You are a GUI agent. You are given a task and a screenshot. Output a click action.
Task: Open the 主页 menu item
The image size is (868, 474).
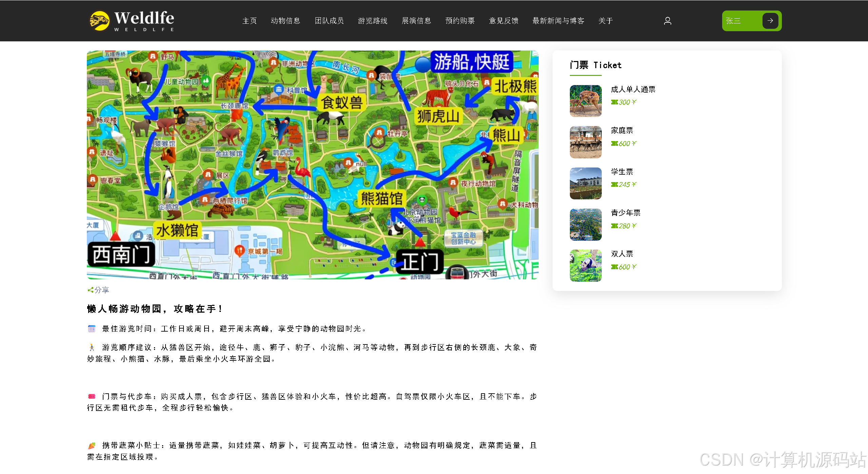coord(249,21)
